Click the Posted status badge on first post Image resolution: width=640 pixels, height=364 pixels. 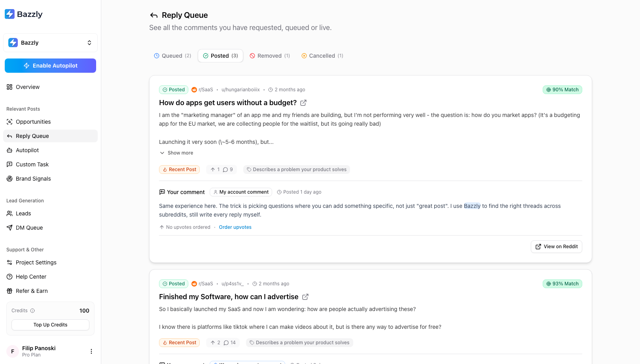[x=174, y=90]
